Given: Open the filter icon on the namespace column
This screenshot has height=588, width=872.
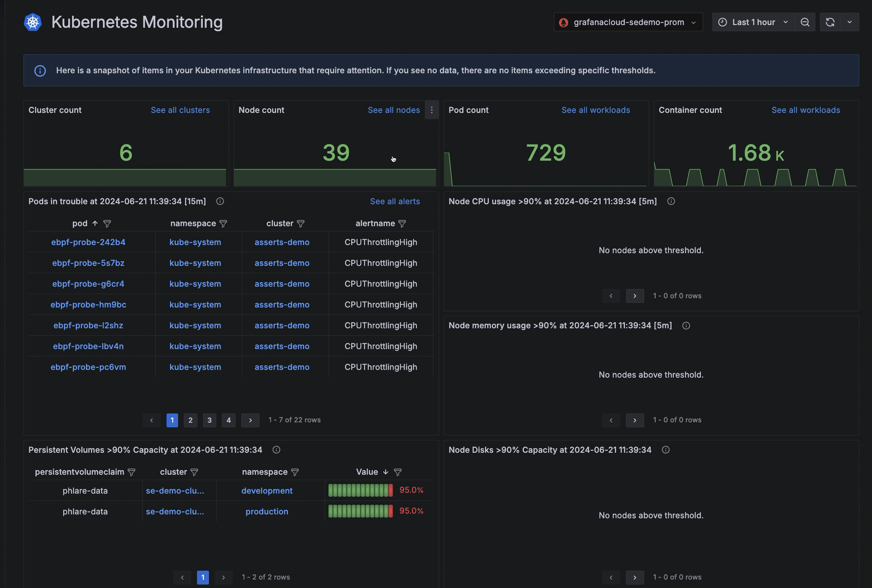Looking at the screenshot, I should click(x=224, y=224).
